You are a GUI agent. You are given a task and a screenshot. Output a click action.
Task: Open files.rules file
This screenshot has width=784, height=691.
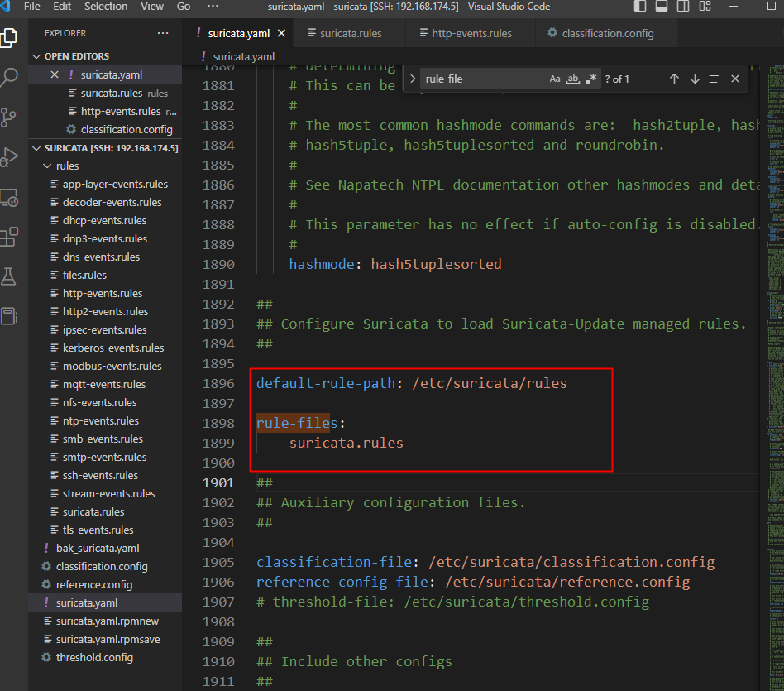tap(105, 276)
